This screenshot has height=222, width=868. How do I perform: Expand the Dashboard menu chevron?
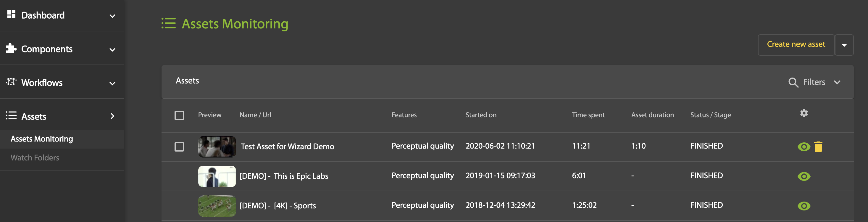(x=112, y=15)
